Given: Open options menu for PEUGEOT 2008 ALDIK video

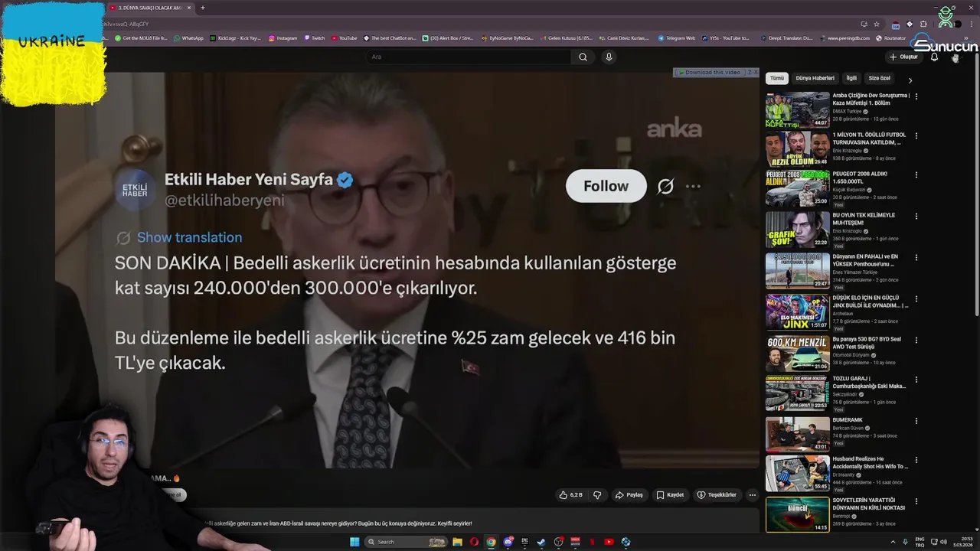Looking at the screenshot, I should point(916,174).
